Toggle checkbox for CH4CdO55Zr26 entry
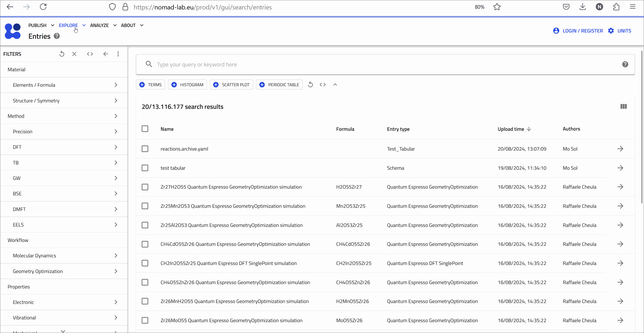This screenshot has height=333, width=644. click(x=145, y=244)
